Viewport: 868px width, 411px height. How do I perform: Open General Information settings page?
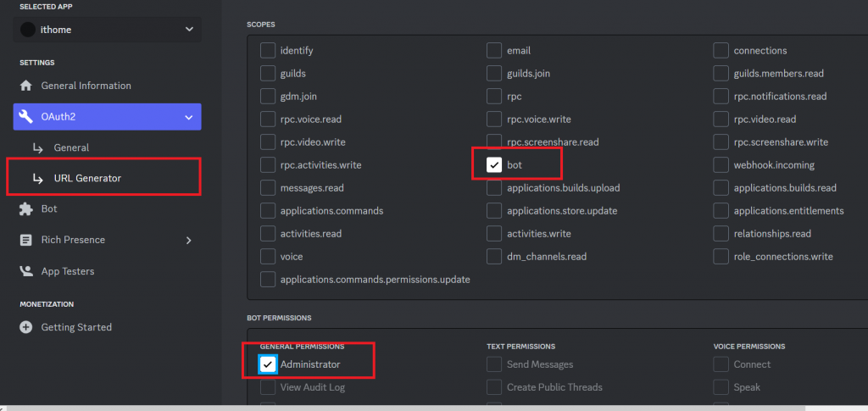tap(86, 86)
